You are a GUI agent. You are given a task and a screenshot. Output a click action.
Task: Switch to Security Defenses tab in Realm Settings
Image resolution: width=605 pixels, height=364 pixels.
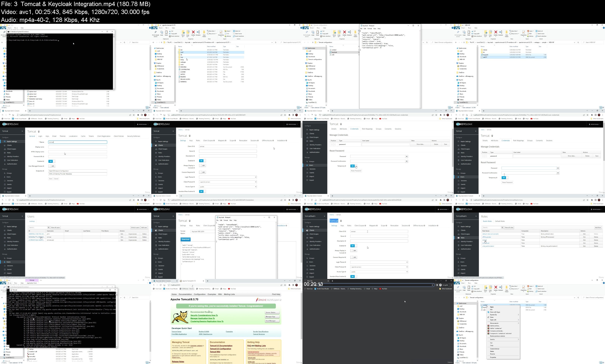pos(133,136)
